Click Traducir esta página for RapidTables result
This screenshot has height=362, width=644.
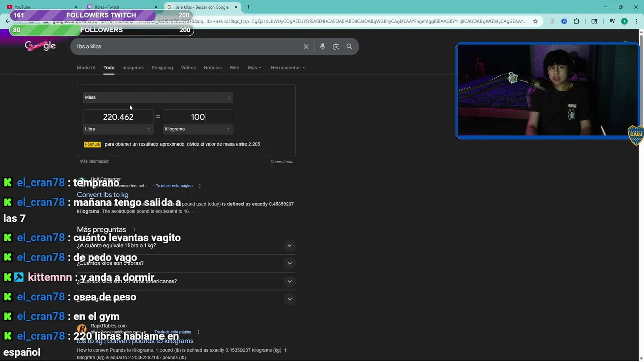click(x=173, y=332)
